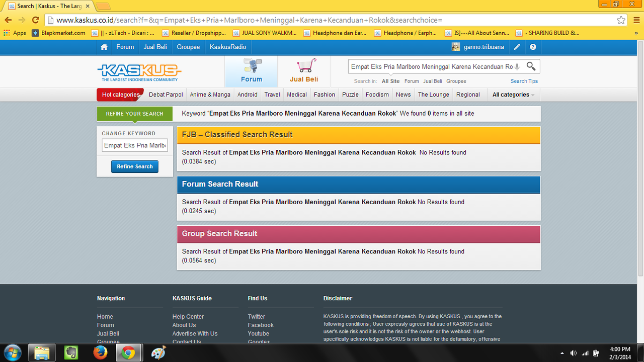Click the network signal tray icon
The height and width of the screenshot is (362, 644).
585,353
